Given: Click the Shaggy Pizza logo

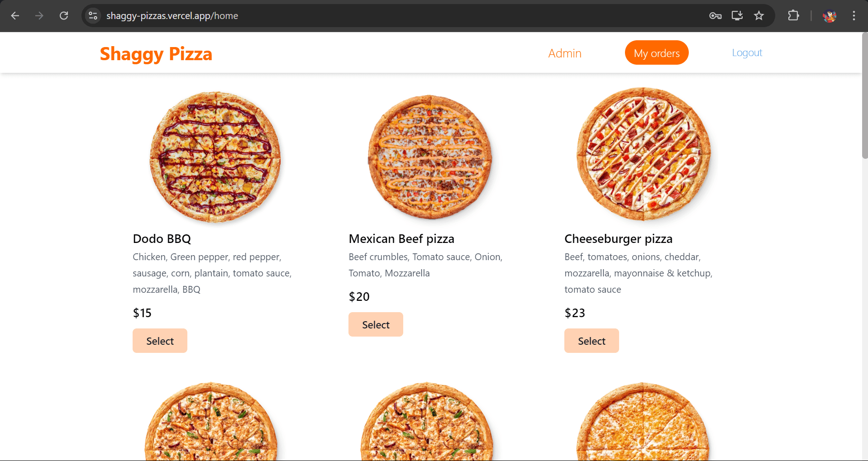Looking at the screenshot, I should 156,54.
